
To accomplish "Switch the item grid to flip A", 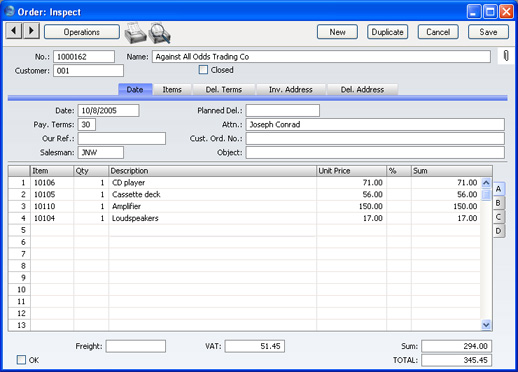I will (x=498, y=189).
